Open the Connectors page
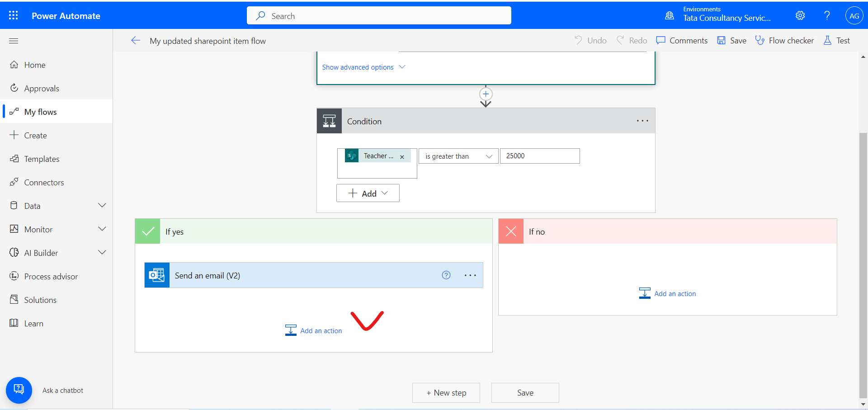Viewport: 868px width, 410px height. 44,182
